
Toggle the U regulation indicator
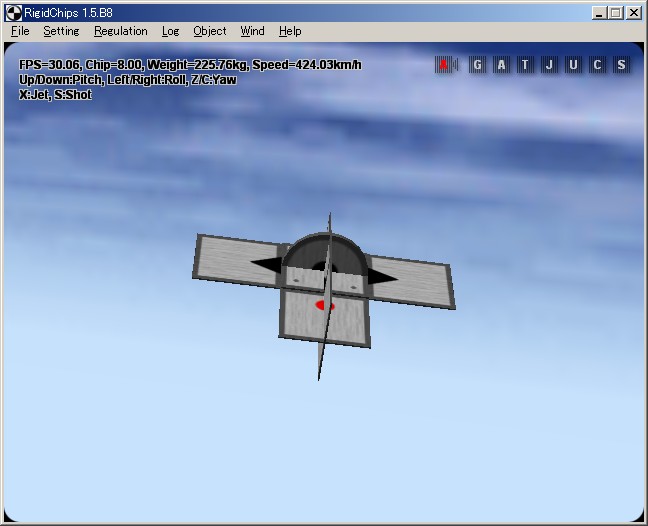point(573,65)
